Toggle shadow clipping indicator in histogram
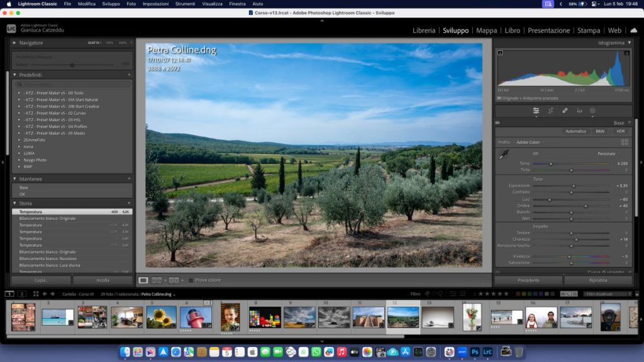Image resolution: width=644 pixels, height=362 pixels. pyautogui.click(x=500, y=53)
